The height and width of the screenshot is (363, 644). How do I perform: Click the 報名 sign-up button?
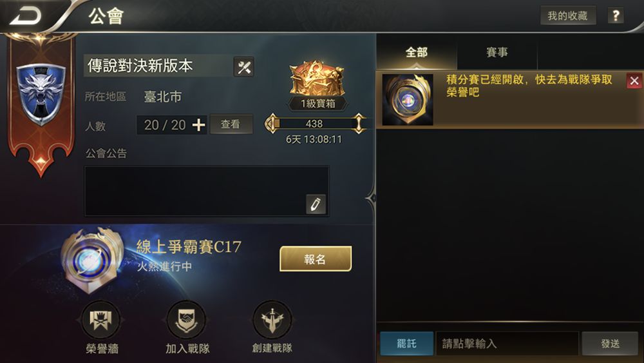(316, 259)
